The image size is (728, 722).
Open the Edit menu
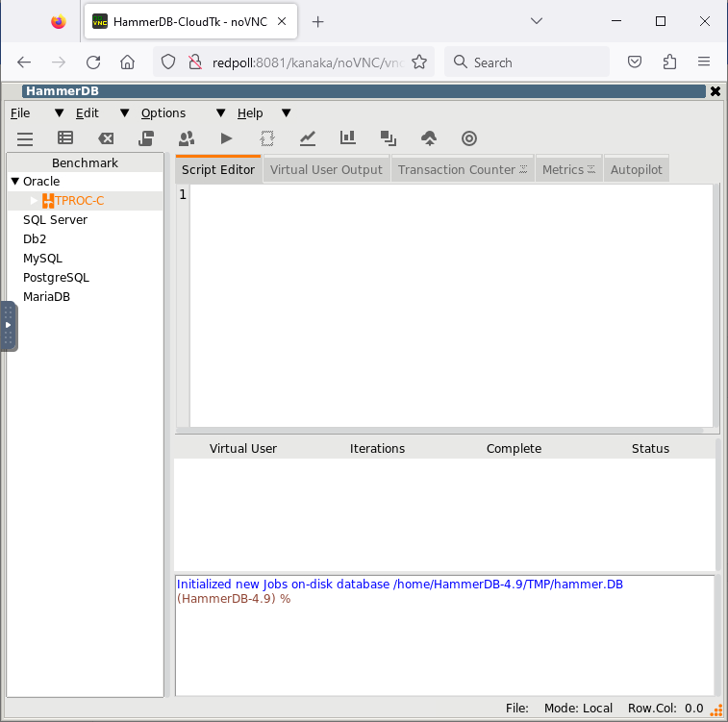(88, 113)
